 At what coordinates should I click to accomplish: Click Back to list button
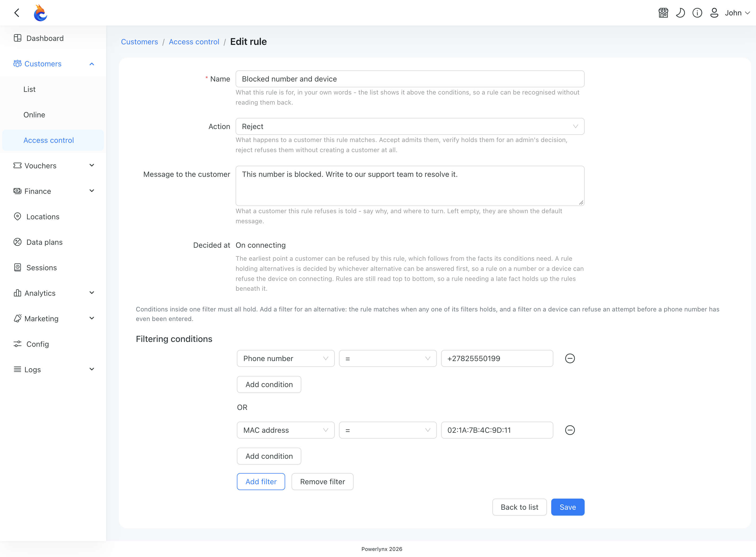pos(519,507)
